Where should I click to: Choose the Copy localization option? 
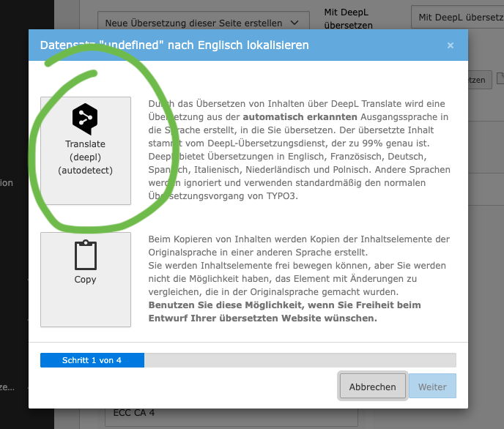86,280
